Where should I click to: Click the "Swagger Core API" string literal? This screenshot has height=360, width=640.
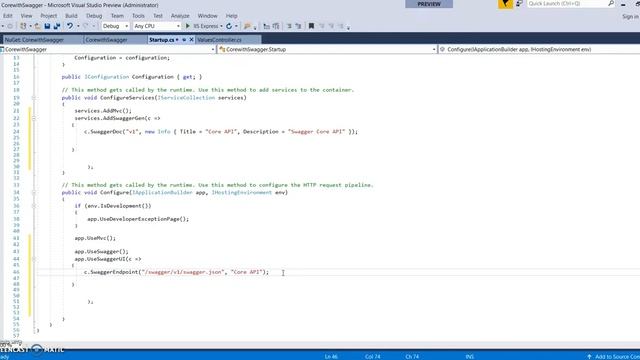pos(316,131)
